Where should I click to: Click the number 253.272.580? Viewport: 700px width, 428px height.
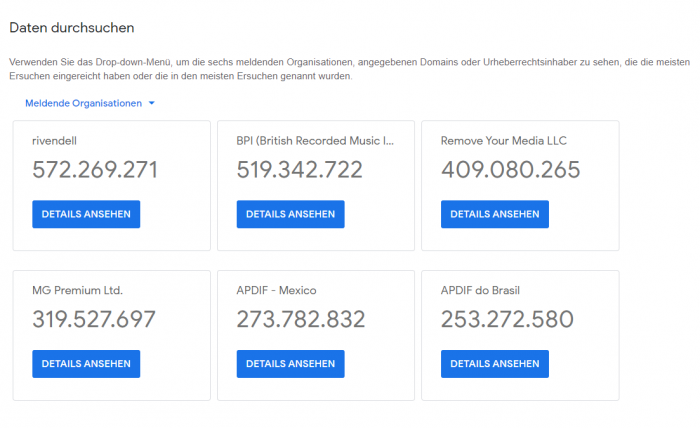click(x=507, y=319)
